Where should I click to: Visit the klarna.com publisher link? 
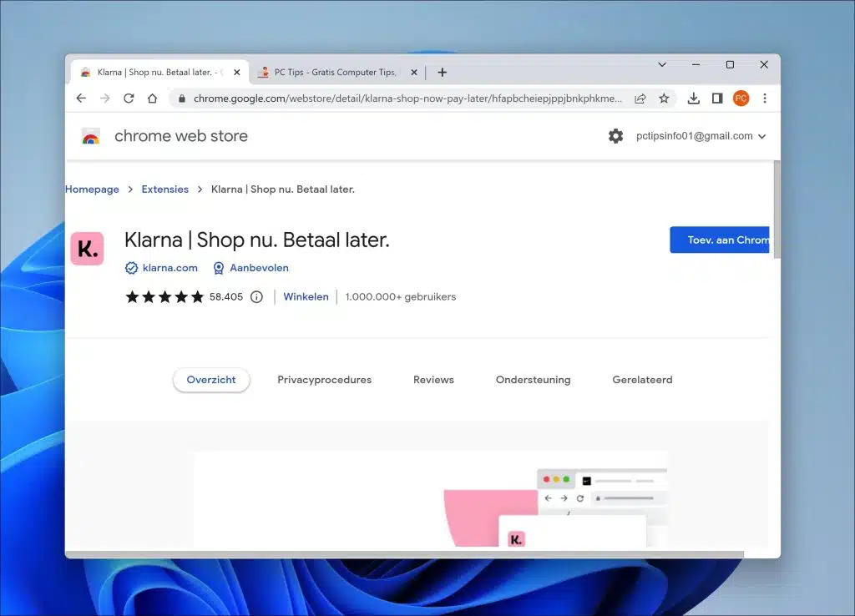point(170,268)
